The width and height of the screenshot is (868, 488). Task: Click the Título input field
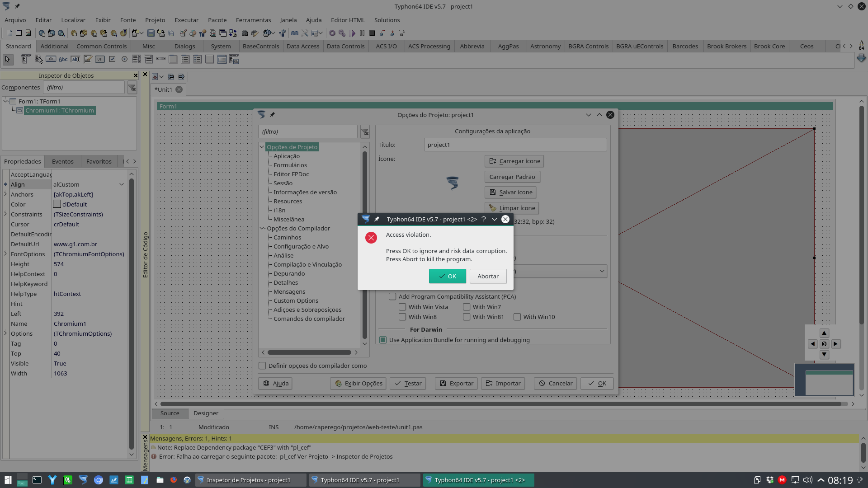pyautogui.click(x=515, y=145)
